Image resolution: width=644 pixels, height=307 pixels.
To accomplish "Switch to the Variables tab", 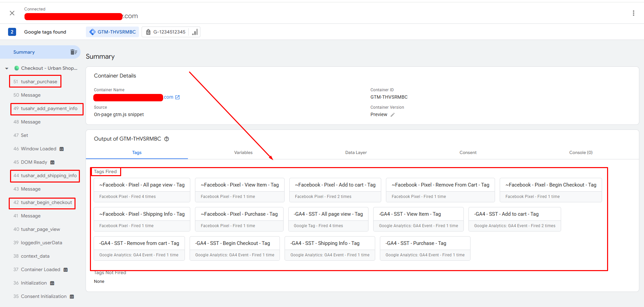I will pyautogui.click(x=243, y=152).
